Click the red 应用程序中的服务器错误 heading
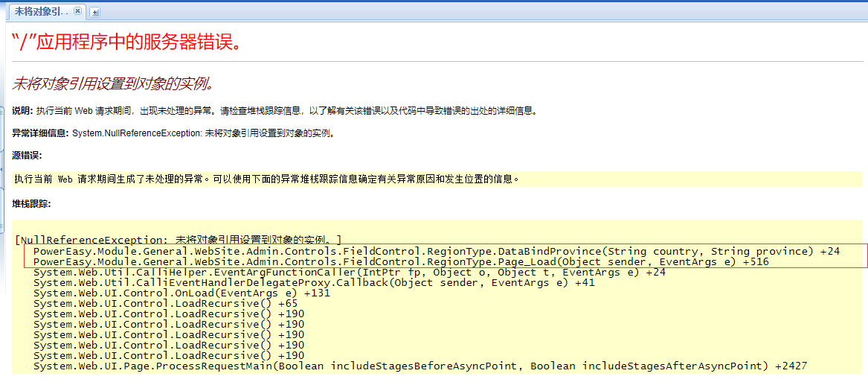The height and width of the screenshot is (388, 868). pyautogui.click(x=128, y=42)
